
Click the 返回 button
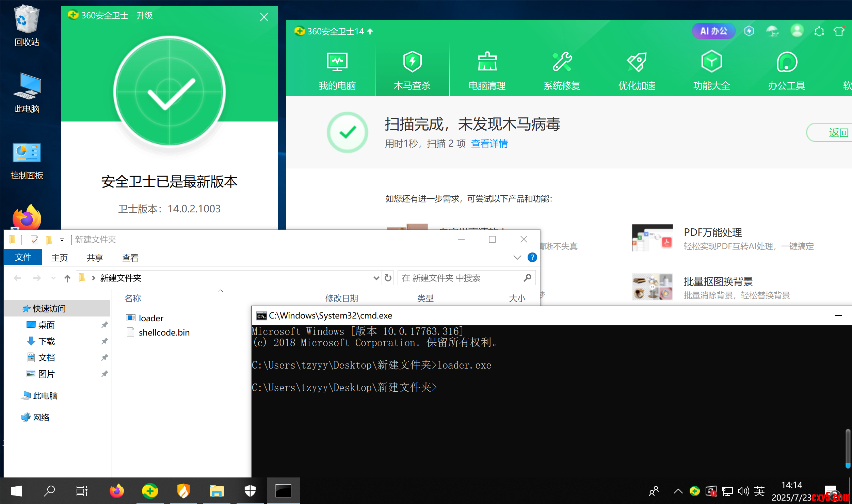pos(838,133)
